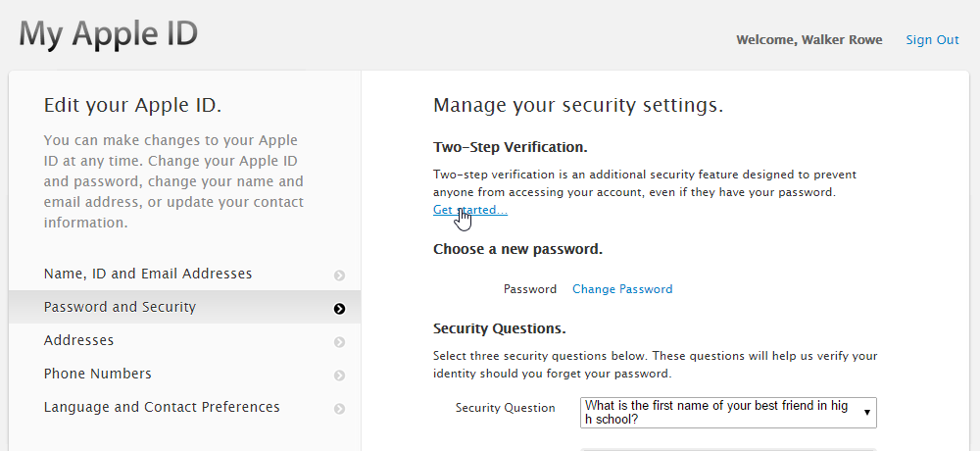Select Password and Security menu item
This screenshot has width=980, height=451.
click(x=185, y=307)
